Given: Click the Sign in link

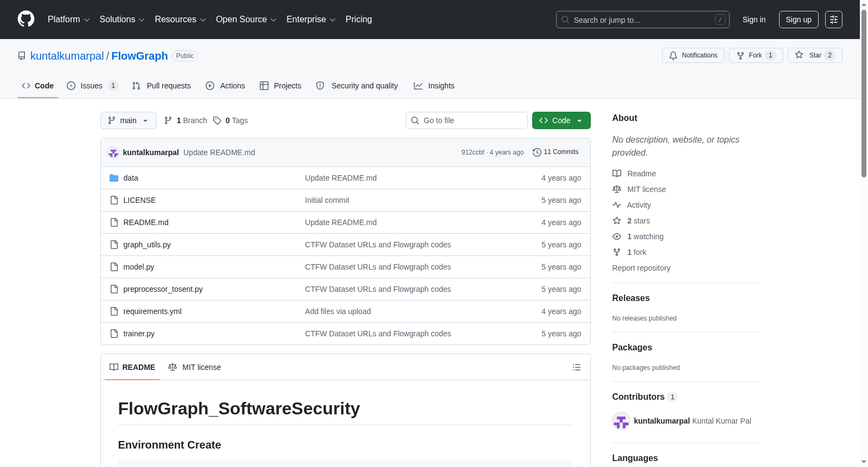Looking at the screenshot, I should (754, 20).
